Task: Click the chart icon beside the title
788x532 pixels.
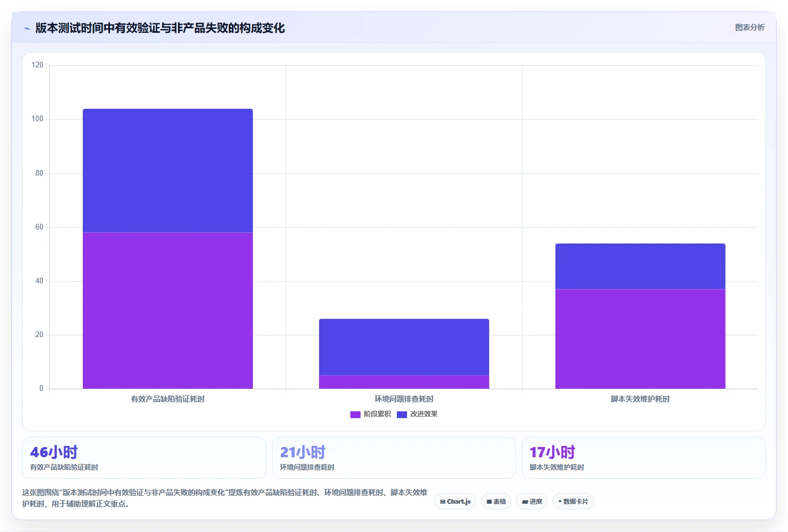Action: tap(27, 28)
